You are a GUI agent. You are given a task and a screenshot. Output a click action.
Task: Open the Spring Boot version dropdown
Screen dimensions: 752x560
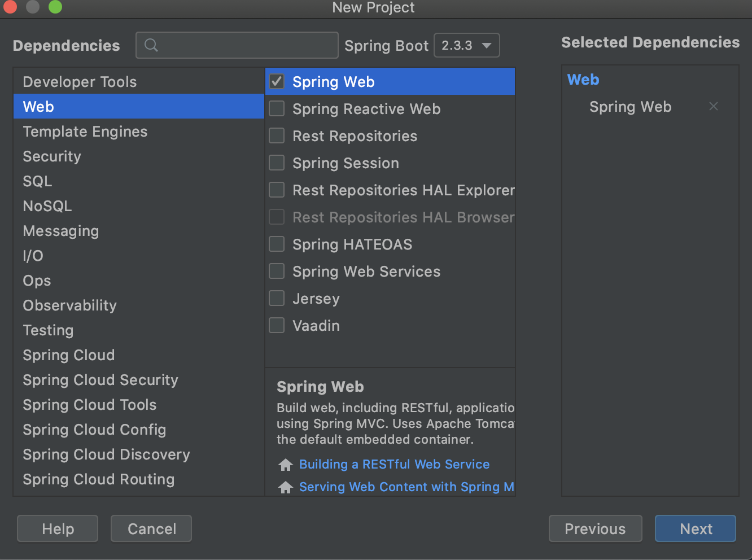(466, 46)
